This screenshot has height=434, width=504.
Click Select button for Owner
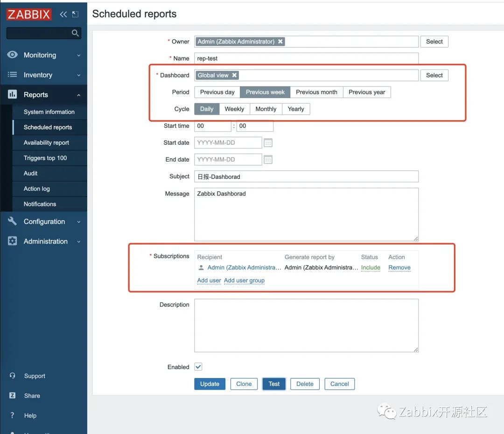tap(434, 42)
